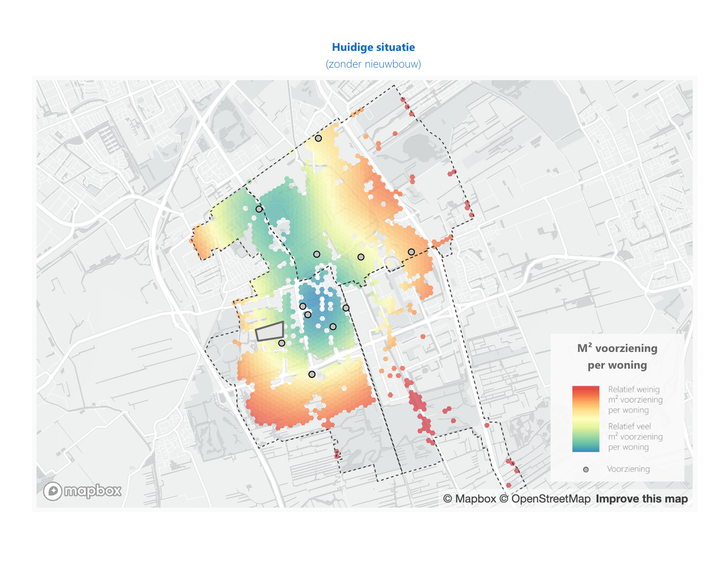Viewport: 728px width, 568px height.
Task: Open the © Mapbox attribution link
Action: click(470, 499)
